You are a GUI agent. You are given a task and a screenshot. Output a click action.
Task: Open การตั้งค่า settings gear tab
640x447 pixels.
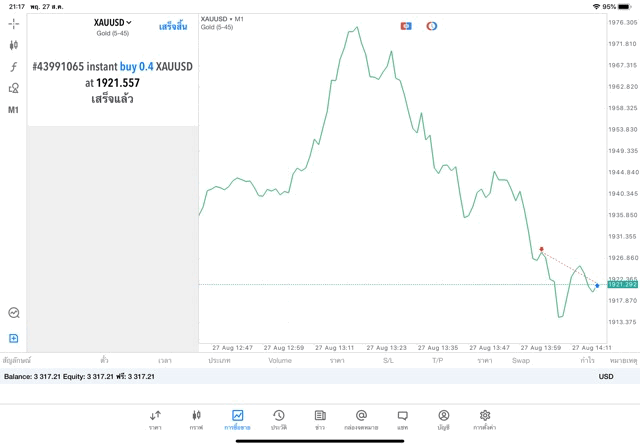coord(485,419)
